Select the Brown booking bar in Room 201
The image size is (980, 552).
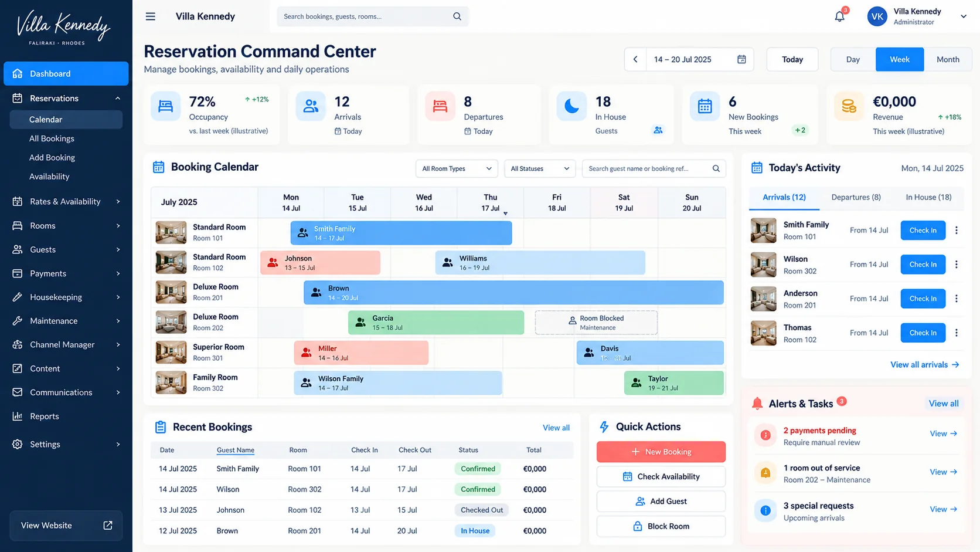pyautogui.click(x=513, y=293)
